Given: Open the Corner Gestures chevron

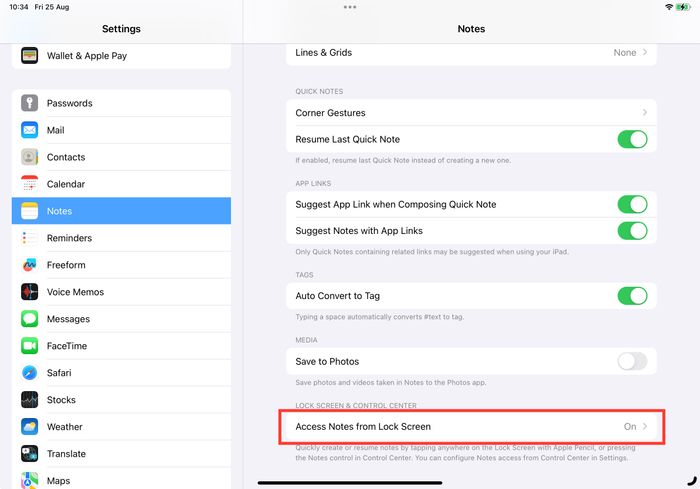Looking at the screenshot, I should point(644,113).
